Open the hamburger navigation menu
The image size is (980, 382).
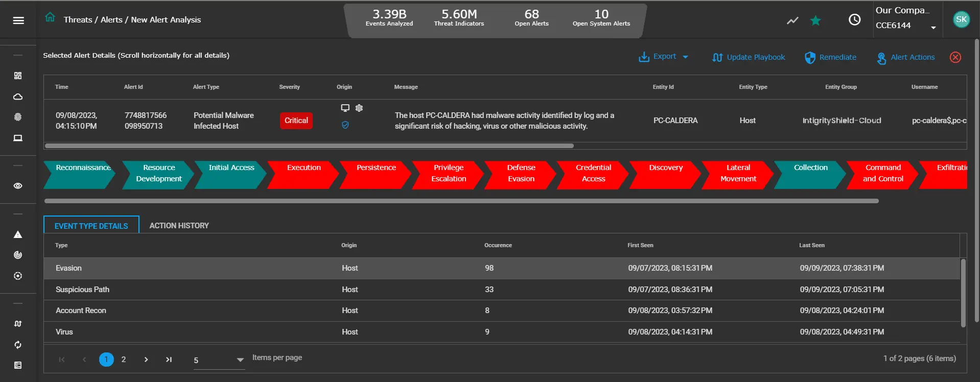18,20
